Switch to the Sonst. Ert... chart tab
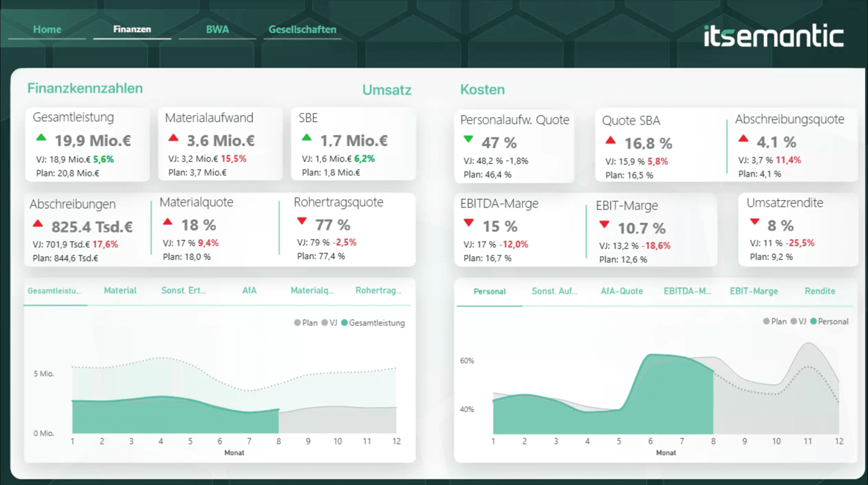This screenshot has height=485, width=868. [184, 290]
